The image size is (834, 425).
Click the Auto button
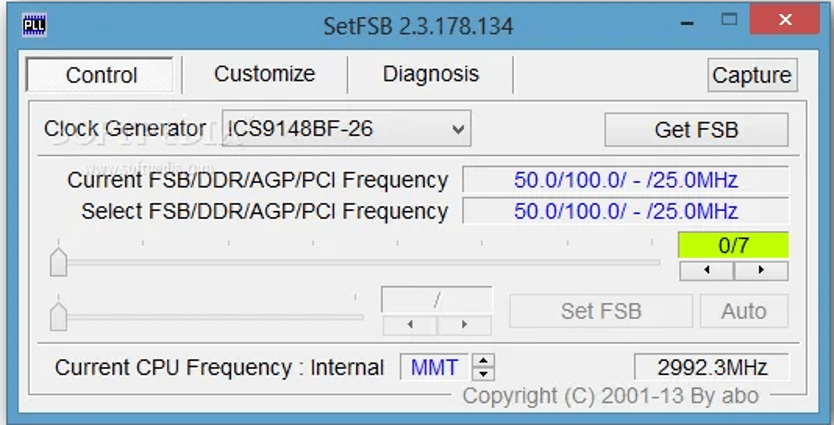coord(743,311)
